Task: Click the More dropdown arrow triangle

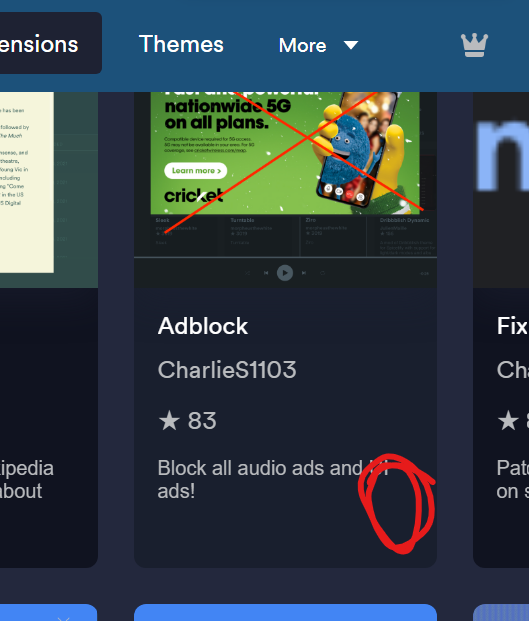Action: [351, 45]
